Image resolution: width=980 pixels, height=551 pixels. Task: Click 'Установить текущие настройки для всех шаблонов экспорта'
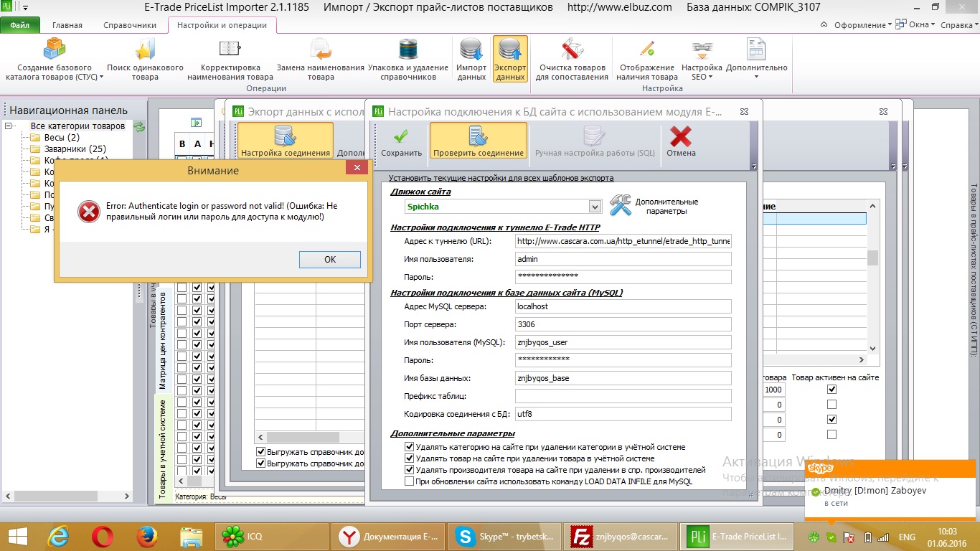(501, 178)
